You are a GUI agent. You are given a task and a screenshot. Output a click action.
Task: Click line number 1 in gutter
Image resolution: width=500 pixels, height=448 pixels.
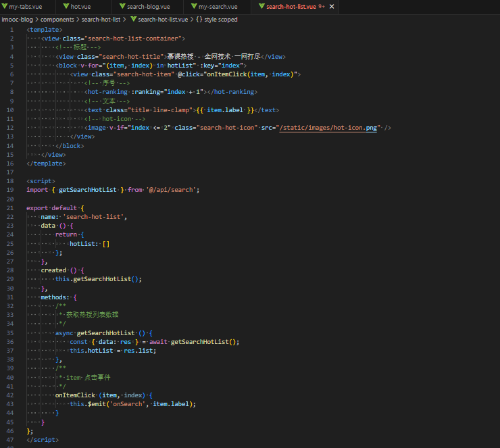point(11,30)
